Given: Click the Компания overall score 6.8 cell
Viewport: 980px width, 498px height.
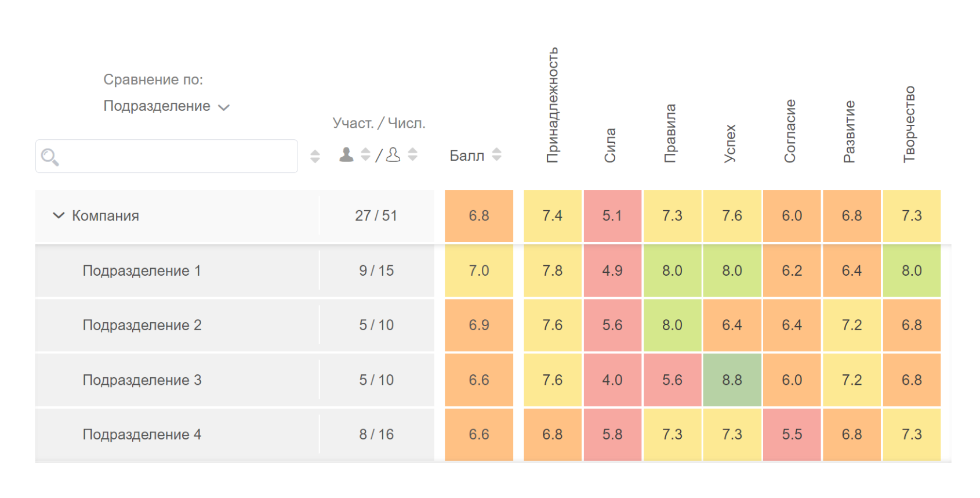Looking at the screenshot, I should [x=479, y=216].
